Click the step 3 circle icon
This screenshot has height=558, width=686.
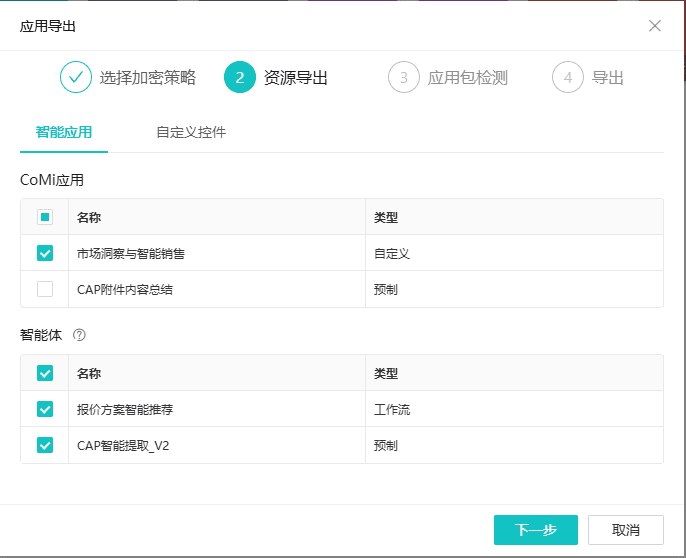404,77
